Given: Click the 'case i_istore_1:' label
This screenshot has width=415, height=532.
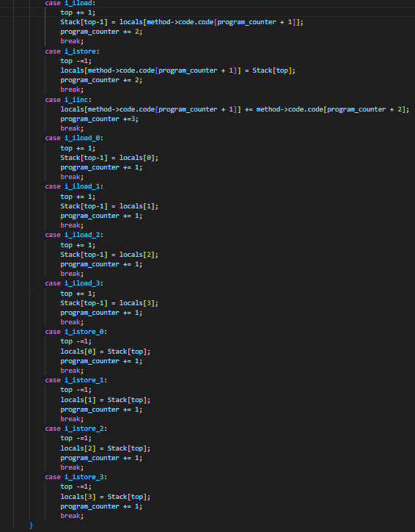Looking at the screenshot, I should [76, 380].
